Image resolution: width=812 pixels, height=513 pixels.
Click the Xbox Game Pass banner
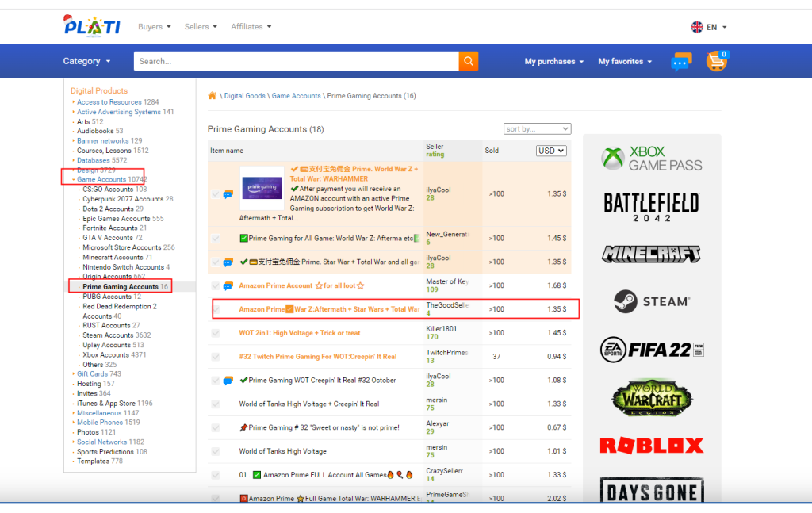tap(652, 158)
